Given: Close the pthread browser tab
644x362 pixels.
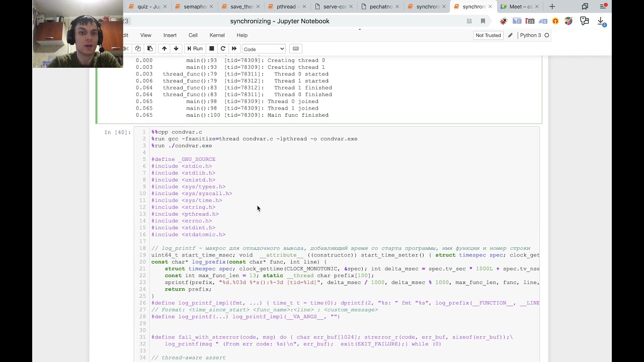Looking at the screenshot, I should [x=304, y=7].
